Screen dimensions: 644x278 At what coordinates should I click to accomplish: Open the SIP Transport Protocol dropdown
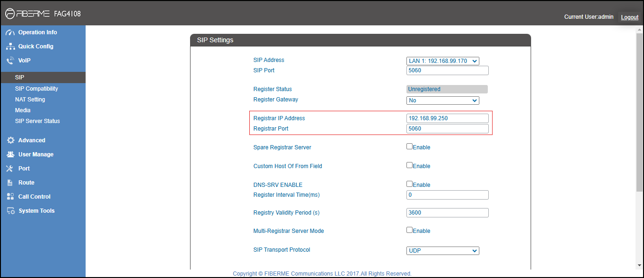coord(443,251)
